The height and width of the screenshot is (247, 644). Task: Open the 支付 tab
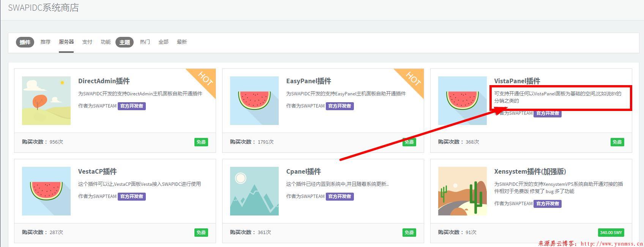[x=87, y=42]
